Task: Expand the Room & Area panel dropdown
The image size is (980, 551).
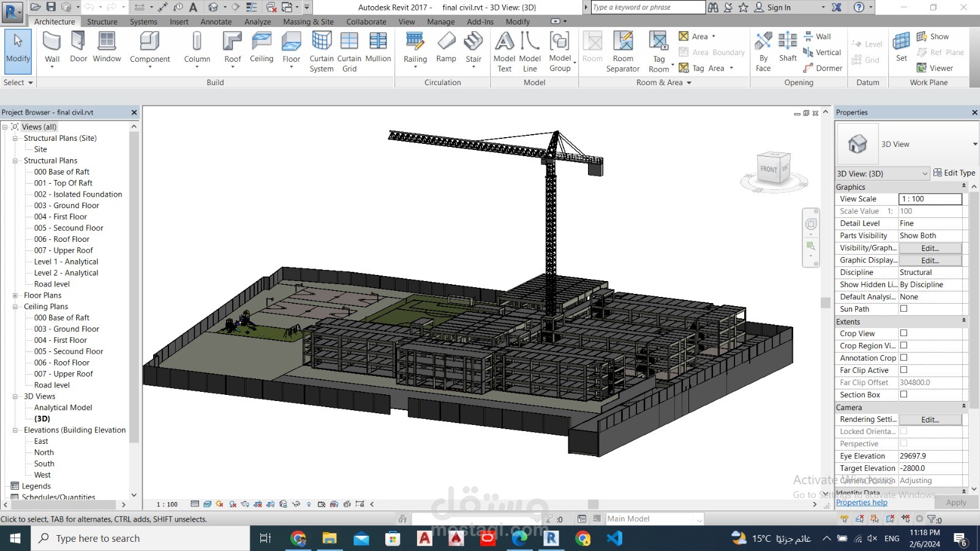Action: coord(664,82)
